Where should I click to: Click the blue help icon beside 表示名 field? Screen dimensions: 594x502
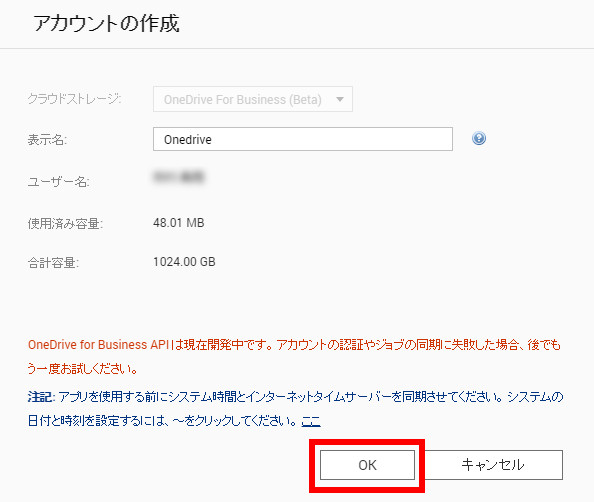coord(479,138)
